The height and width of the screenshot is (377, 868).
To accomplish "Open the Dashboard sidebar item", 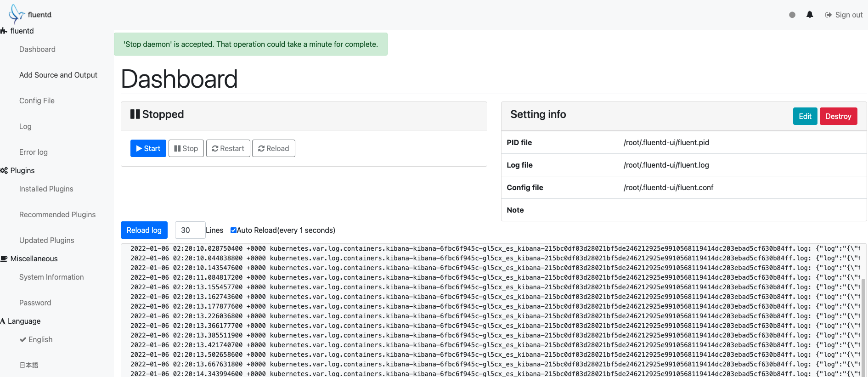I will point(37,49).
